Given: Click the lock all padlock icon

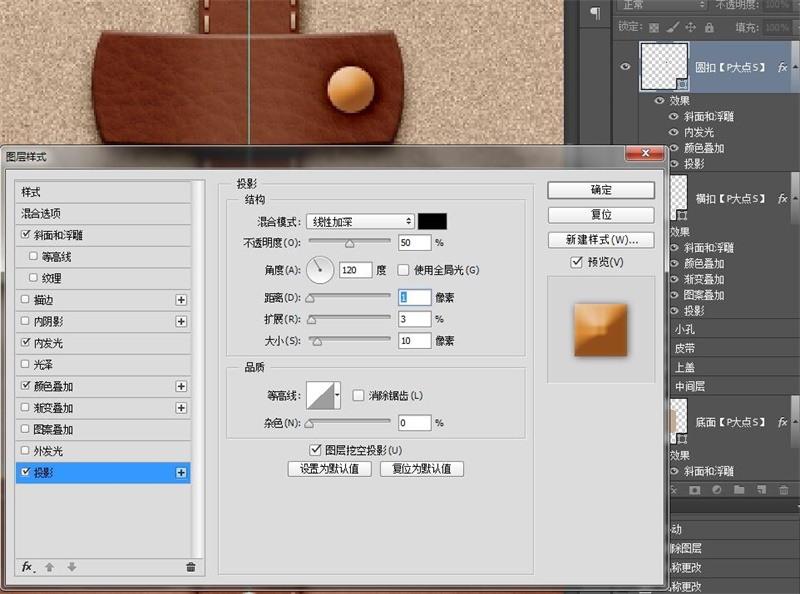Looking at the screenshot, I should tap(709, 28).
